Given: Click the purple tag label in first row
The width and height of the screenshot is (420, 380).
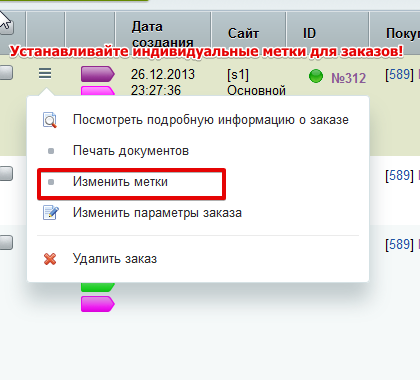Looking at the screenshot, I should coord(98,74).
